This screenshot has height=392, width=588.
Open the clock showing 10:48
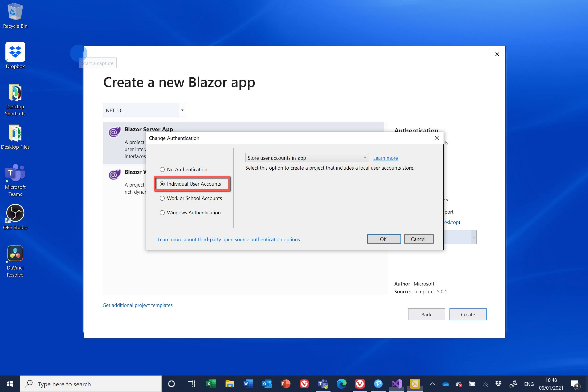pos(551,384)
